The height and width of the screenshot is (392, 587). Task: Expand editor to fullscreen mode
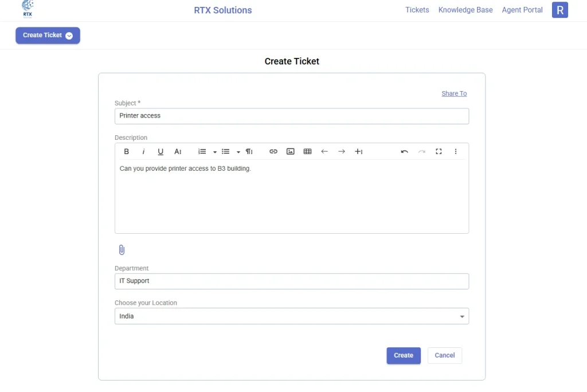tap(439, 152)
